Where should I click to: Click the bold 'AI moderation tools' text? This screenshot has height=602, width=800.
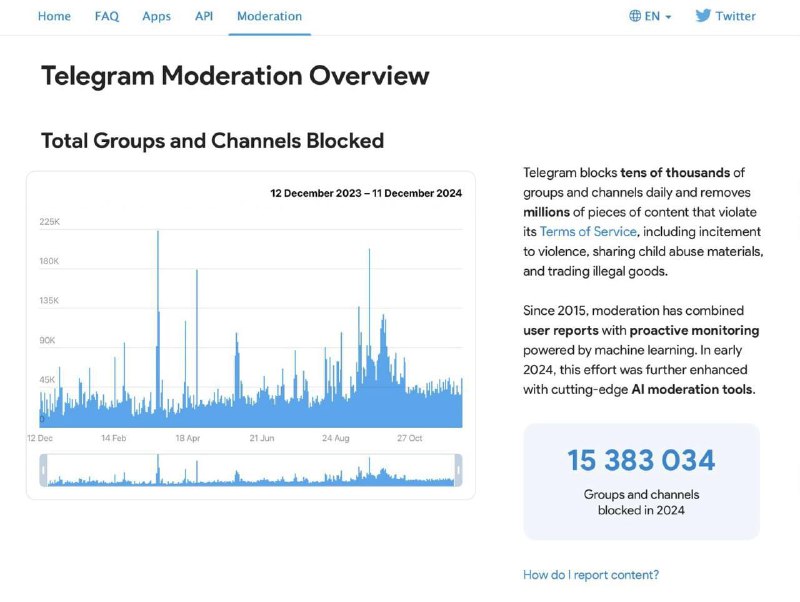(692, 390)
